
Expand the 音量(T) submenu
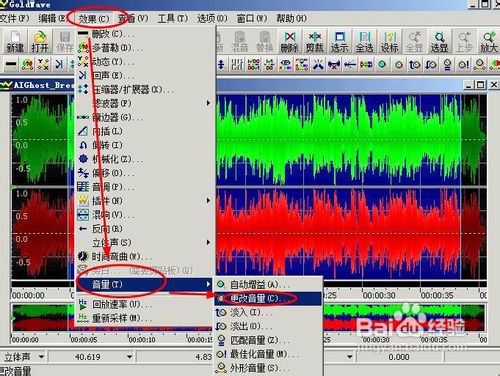(x=144, y=284)
